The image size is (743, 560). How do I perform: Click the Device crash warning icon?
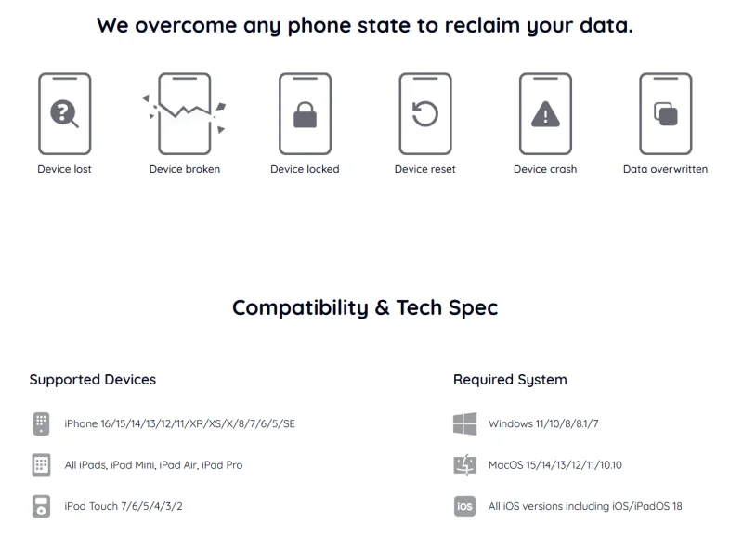click(x=545, y=113)
